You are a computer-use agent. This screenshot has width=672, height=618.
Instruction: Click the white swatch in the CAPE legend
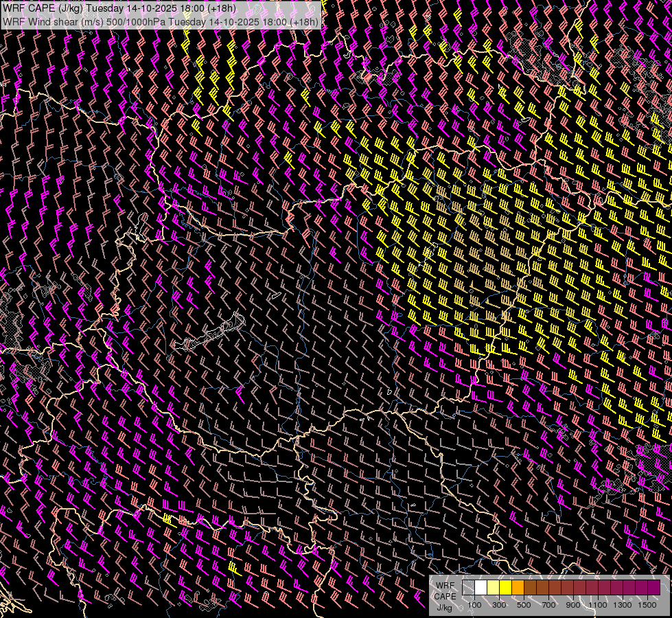[481, 588]
